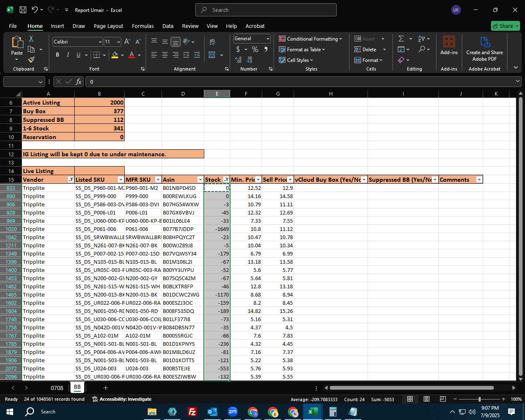Click the zoom slider handle
Image resolution: width=525 pixels, height=420 pixels.
[x=479, y=399]
